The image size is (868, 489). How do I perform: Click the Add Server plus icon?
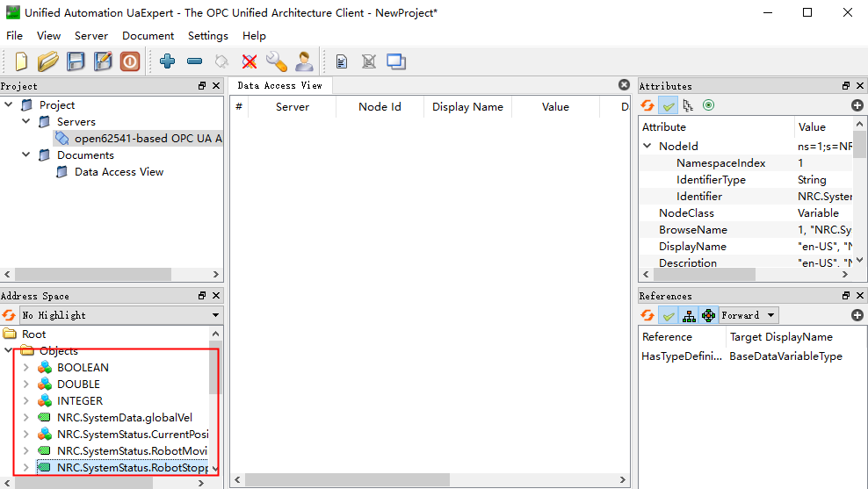168,61
